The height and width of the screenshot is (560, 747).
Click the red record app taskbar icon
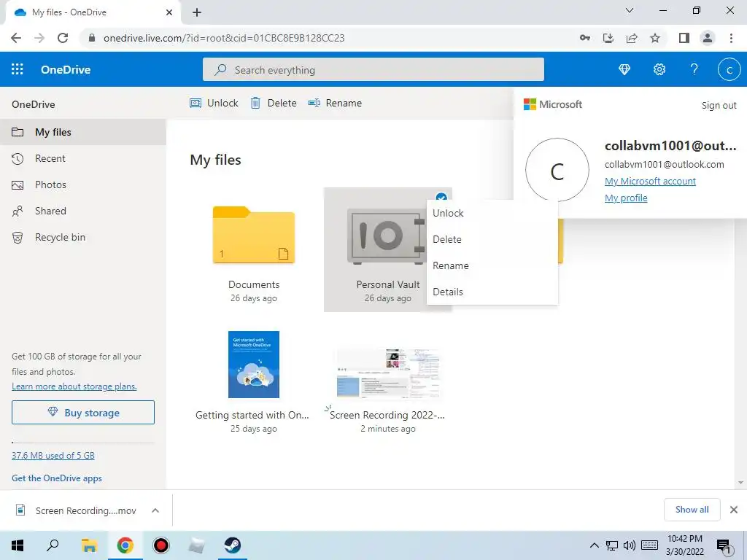[x=161, y=545]
